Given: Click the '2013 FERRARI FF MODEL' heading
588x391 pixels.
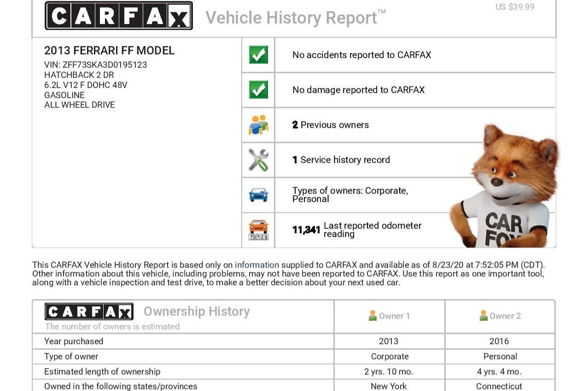Looking at the screenshot, I should [x=109, y=51].
